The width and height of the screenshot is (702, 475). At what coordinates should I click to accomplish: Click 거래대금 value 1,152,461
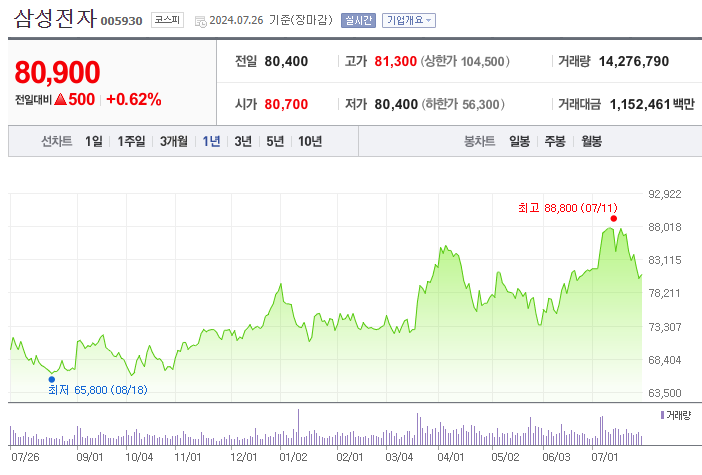[x=640, y=104]
